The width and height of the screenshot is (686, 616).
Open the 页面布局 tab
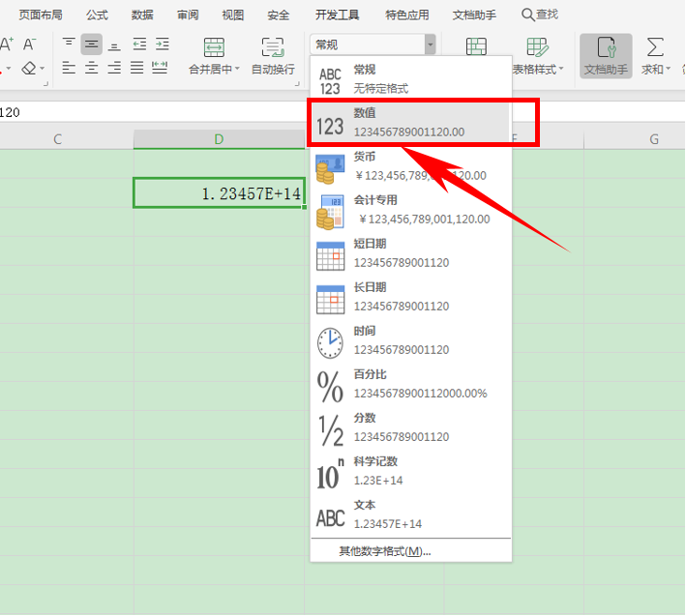point(41,15)
